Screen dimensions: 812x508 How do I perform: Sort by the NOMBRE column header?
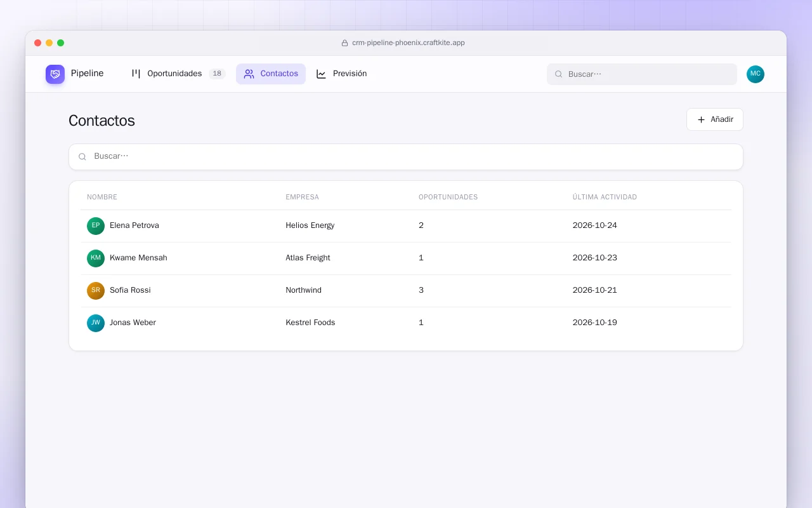coord(102,197)
